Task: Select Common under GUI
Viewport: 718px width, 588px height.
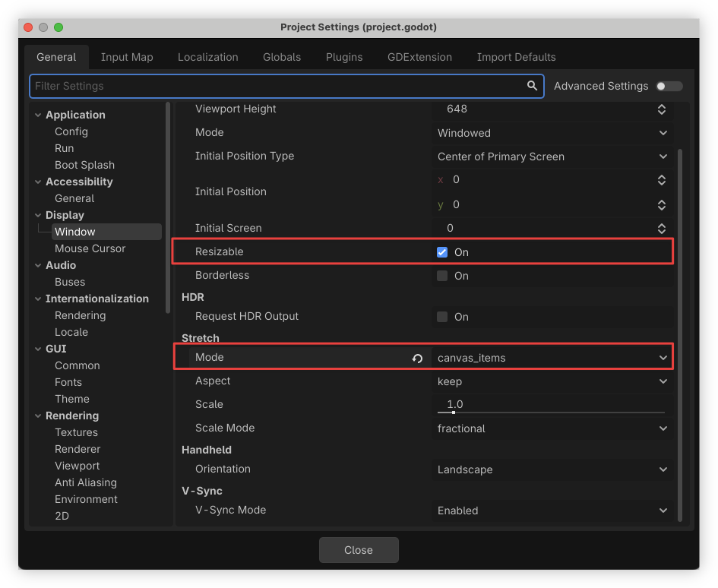Action: tap(77, 365)
